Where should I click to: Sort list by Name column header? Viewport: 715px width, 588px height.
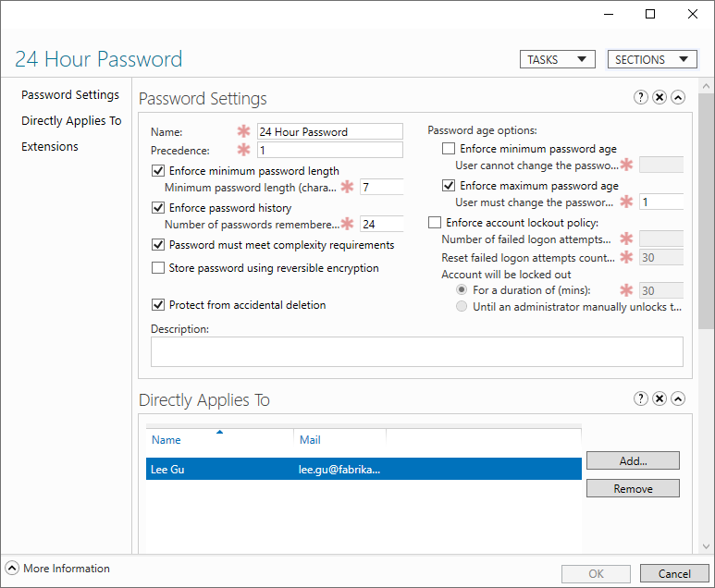click(219, 440)
